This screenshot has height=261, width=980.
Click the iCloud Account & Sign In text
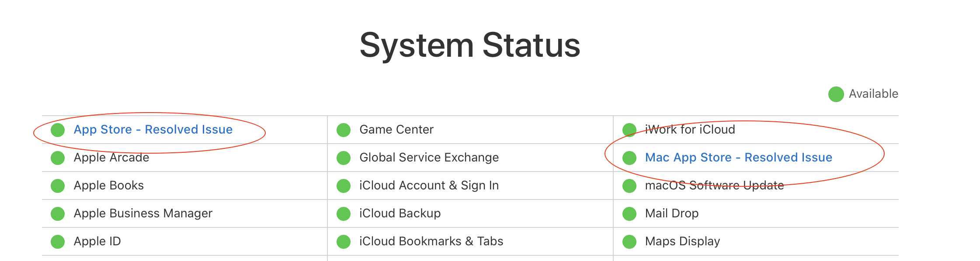coord(429,185)
